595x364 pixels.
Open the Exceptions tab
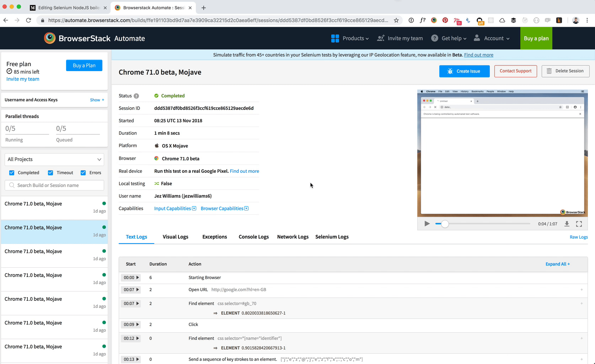[215, 237]
